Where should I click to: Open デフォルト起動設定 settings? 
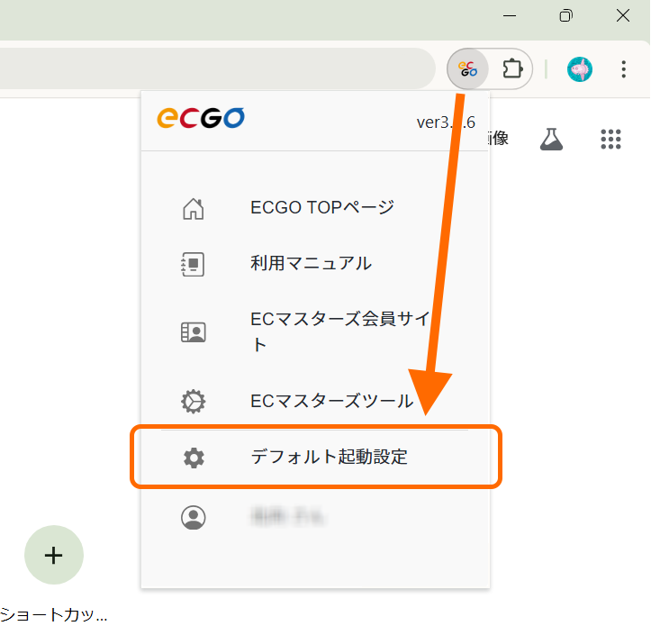point(329,458)
